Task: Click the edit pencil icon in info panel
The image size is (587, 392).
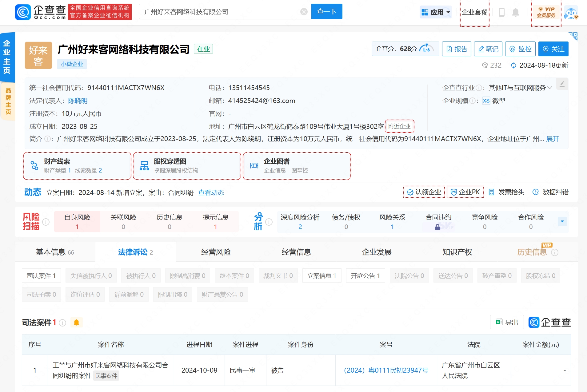Action: 562,84
